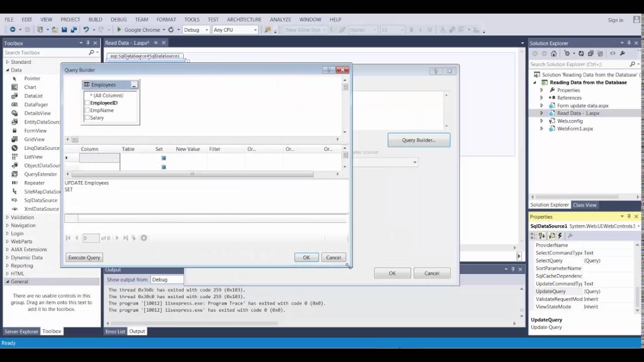Select the UpdateQuery property row
Screen dimensions: 644x362
(x=584, y=291)
